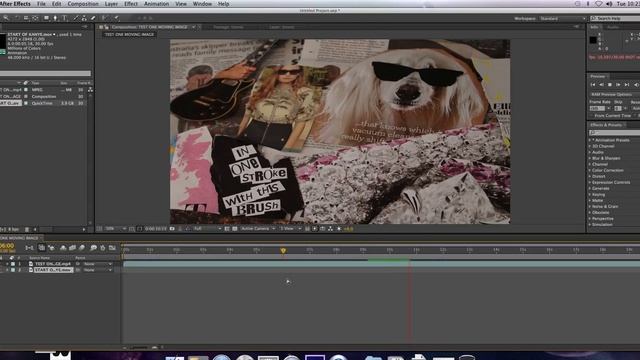Click the brainstorm icon in the timeline
This screenshot has height=360, width=640.
coord(93,248)
